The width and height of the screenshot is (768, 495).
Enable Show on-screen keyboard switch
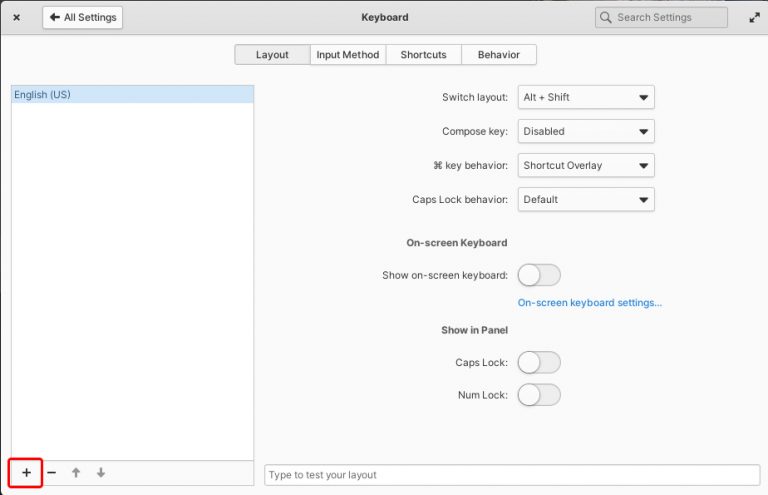(x=539, y=275)
